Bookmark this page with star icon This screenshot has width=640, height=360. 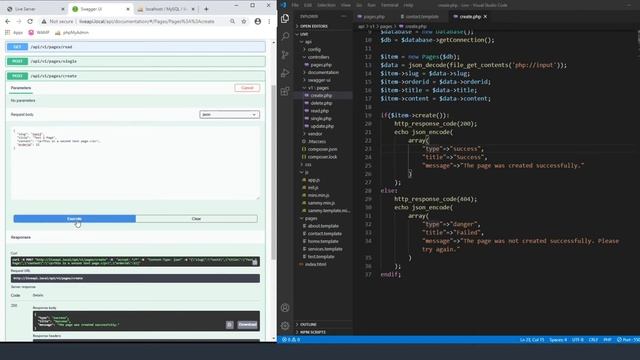click(244, 21)
